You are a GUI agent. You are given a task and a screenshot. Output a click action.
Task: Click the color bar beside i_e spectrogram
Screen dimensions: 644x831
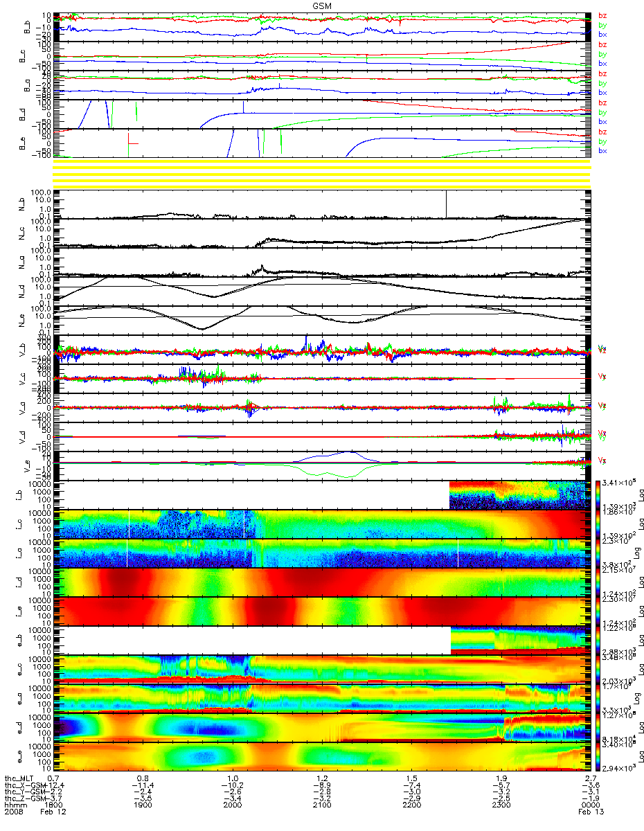coord(598,611)
